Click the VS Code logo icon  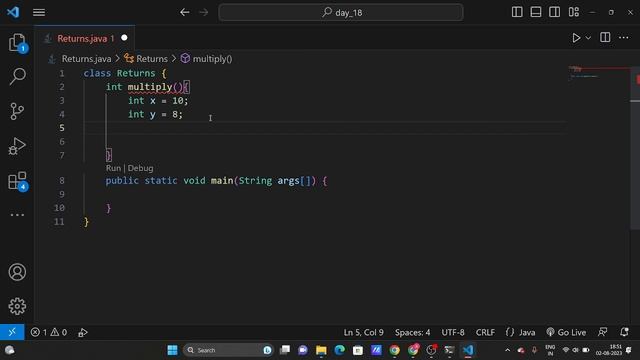click(x=13, y=12)
